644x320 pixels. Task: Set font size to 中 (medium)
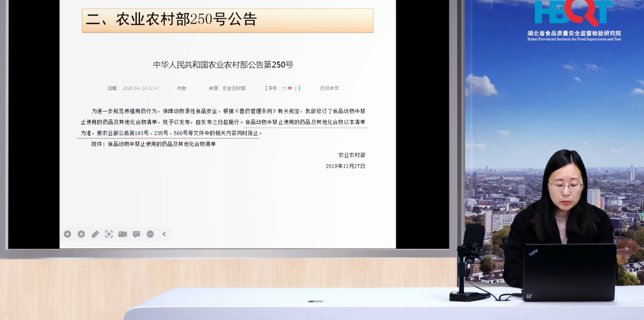(x=290, y=89)
